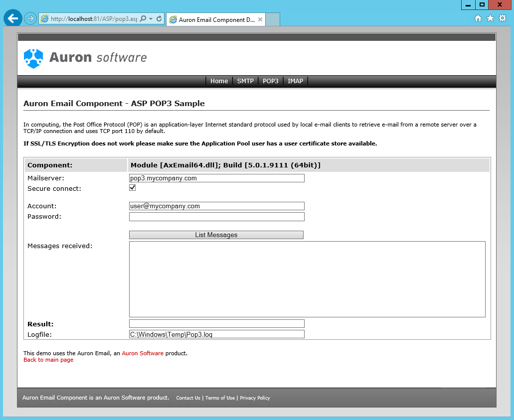Click the address bar search magnifier icon

(x=143, y=19)
